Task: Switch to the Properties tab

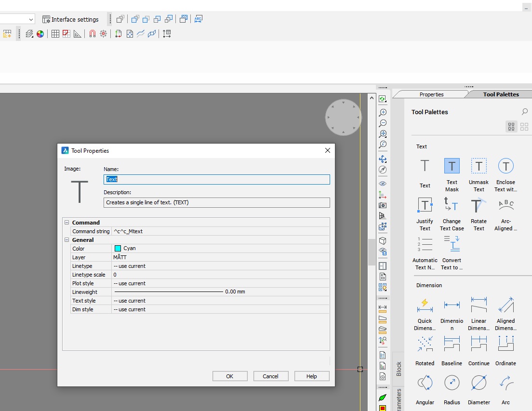Action: click(x=431, y=94)
